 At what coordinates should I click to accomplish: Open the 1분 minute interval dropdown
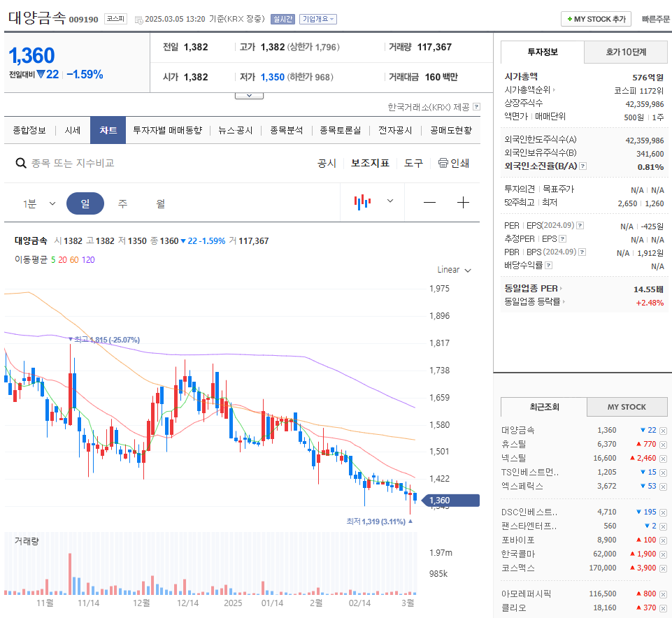pyautogui.click(x=39, y=203)
